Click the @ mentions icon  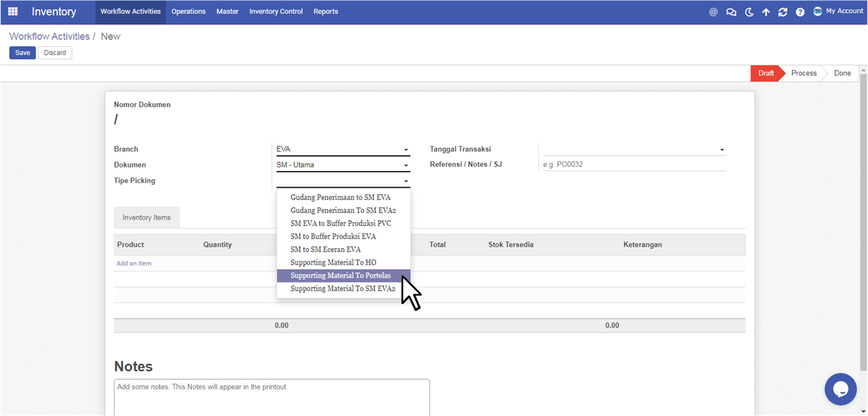(x=713, y=12)
